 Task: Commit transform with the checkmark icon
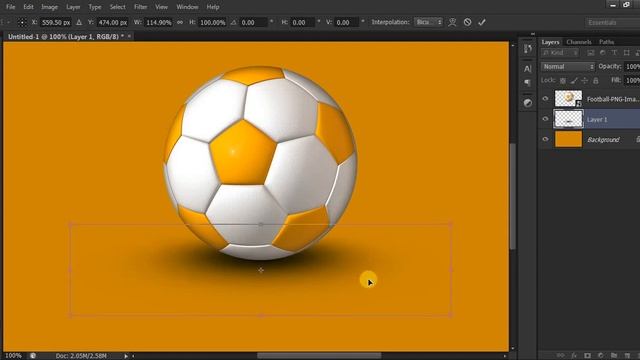click(482, 22)
